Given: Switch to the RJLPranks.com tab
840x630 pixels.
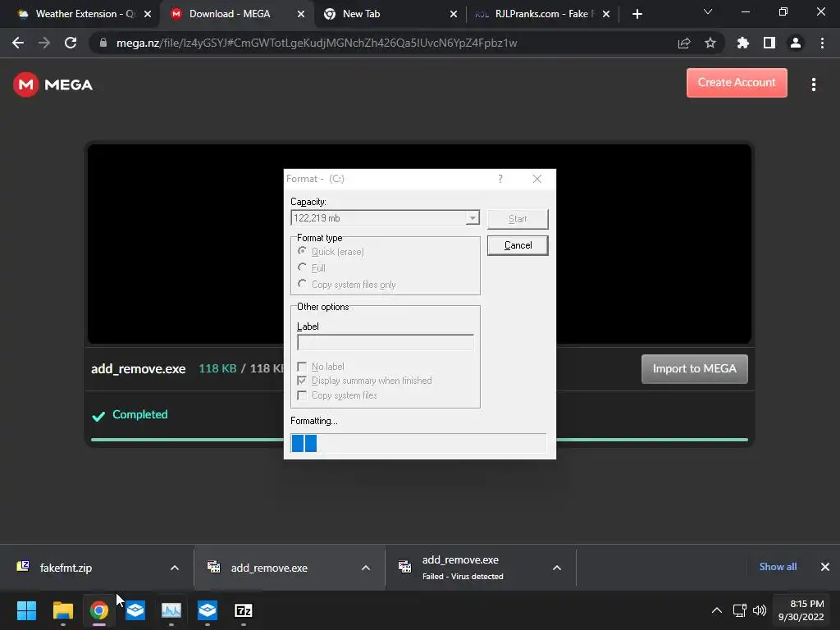Looking at the screenshot, I should [x=541, y=14].
